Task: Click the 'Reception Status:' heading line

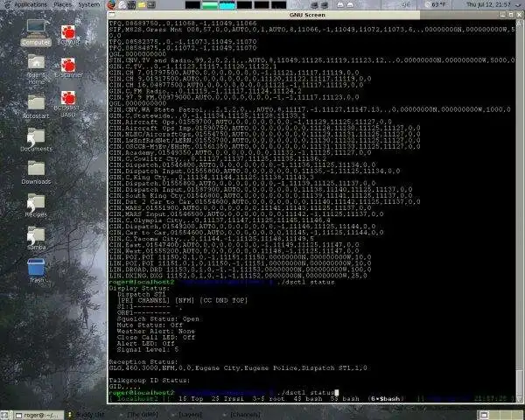Action: [143, 362]
